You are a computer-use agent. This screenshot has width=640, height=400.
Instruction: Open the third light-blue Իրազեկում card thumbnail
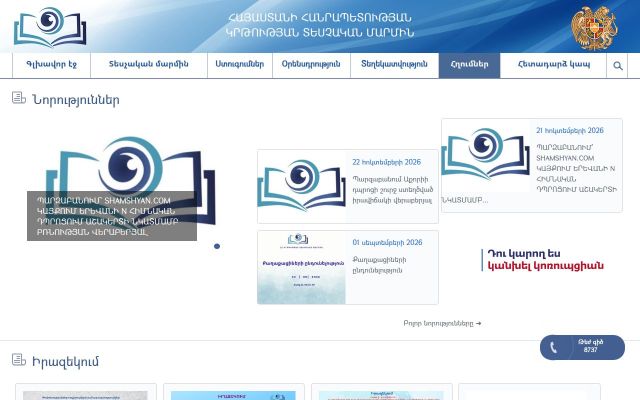coord(381,394)
